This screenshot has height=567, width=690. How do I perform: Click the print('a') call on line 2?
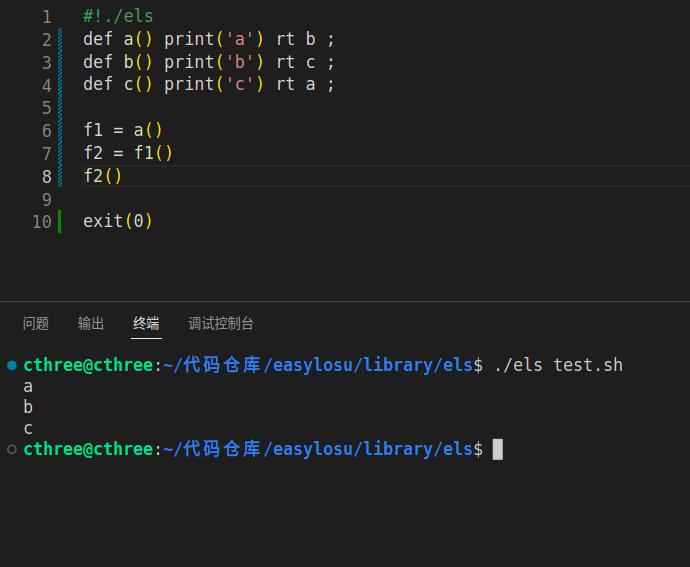tap(213, 39)
